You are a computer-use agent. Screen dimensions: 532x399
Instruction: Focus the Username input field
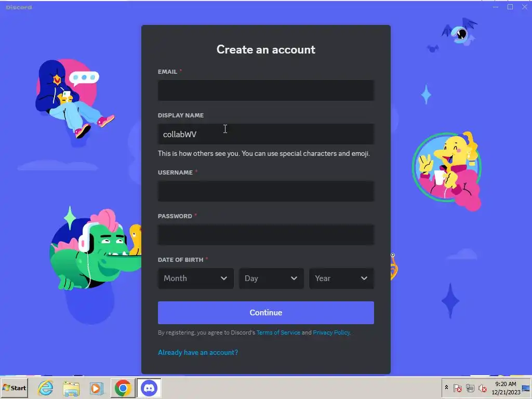[x=265, y=191]
